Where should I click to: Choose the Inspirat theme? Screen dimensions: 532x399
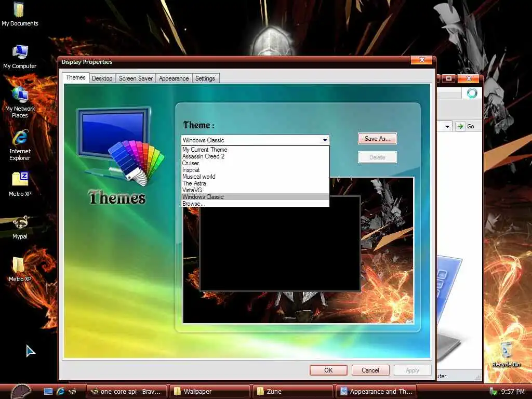point(255,170)
